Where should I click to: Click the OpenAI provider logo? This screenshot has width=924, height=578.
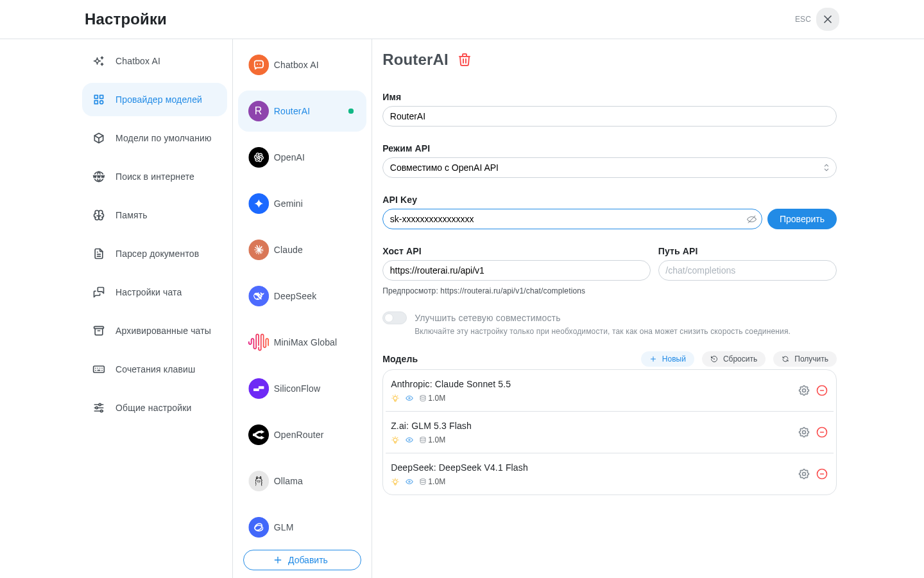[259, 157]
